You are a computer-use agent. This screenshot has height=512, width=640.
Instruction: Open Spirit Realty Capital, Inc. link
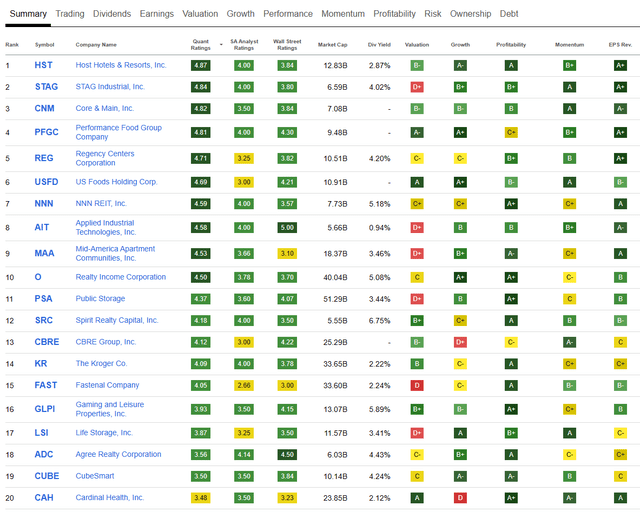117,320
